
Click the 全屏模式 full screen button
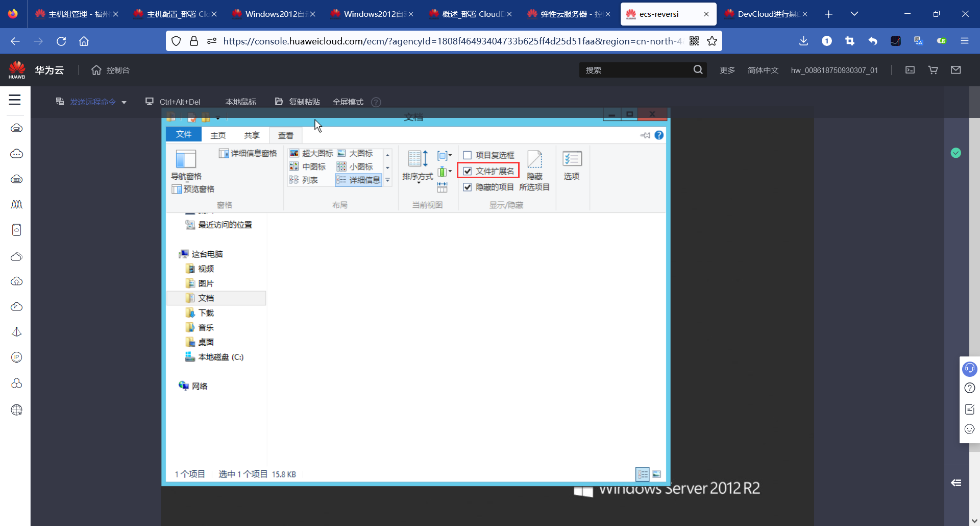pos(348,102)
